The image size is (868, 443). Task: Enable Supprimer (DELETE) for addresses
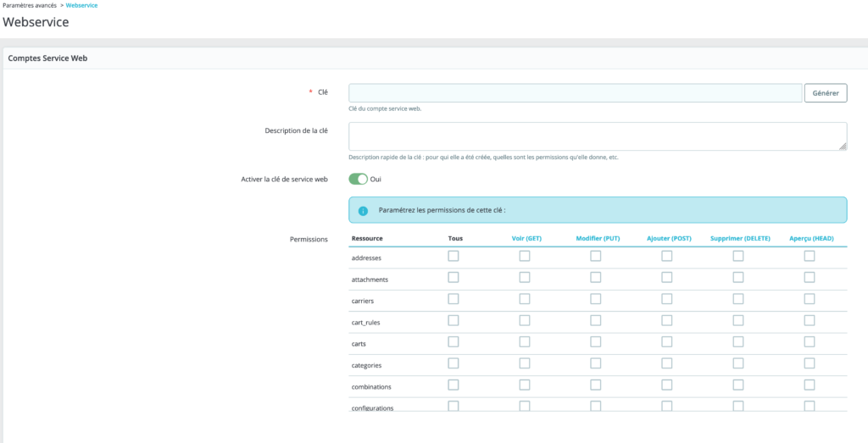pyautogui.click(x=738, y=256)
